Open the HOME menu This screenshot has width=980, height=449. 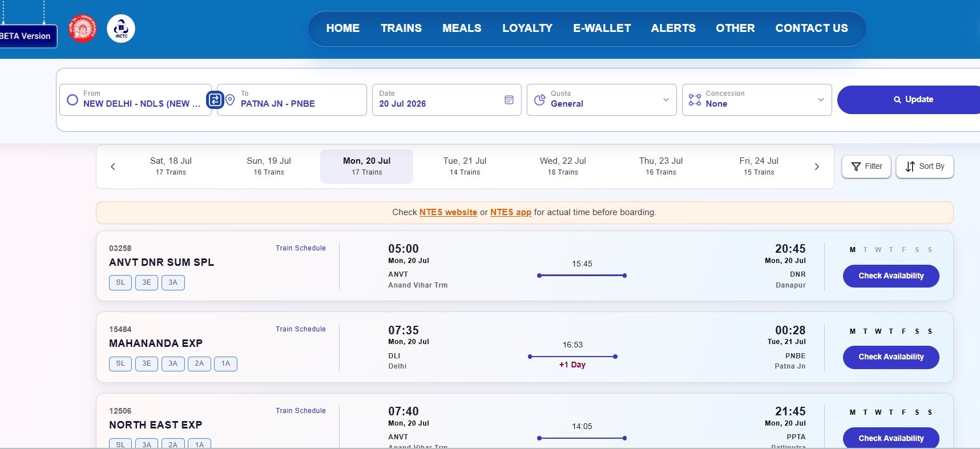coord(343,28)
